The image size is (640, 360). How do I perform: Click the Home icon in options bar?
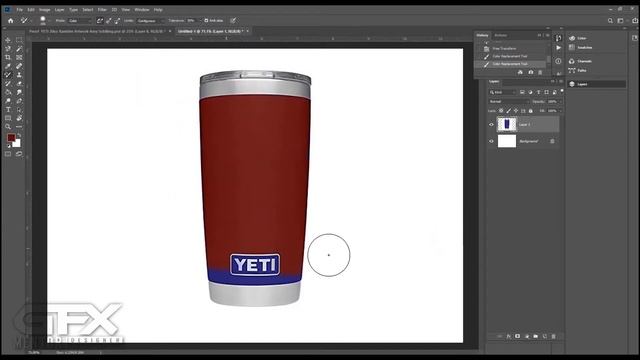(x=11, y=20)
